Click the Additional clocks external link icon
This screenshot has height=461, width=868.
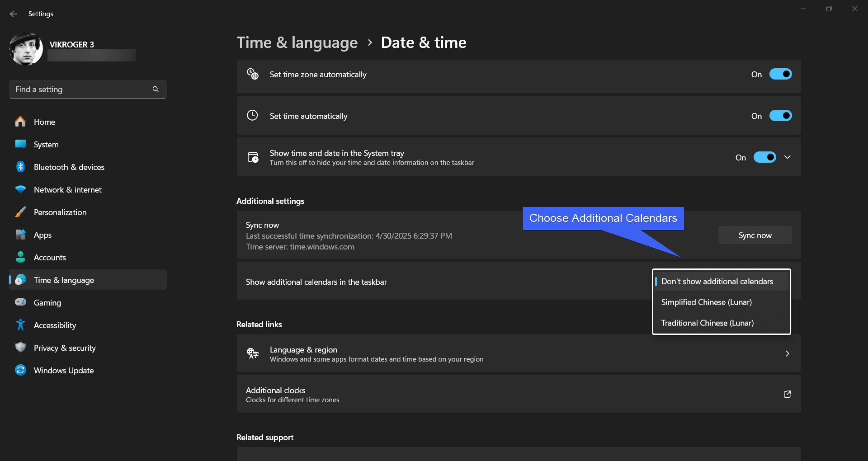(x=787, y=394)
